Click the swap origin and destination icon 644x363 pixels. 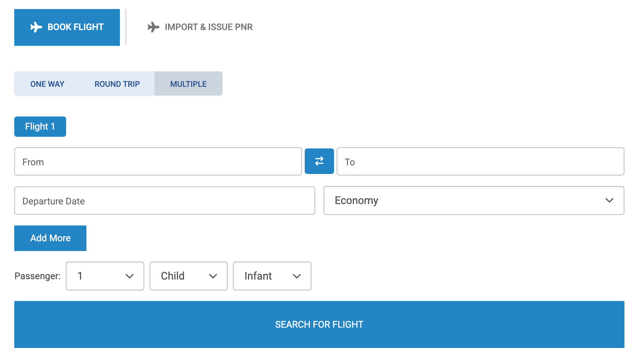click(319, 161)
